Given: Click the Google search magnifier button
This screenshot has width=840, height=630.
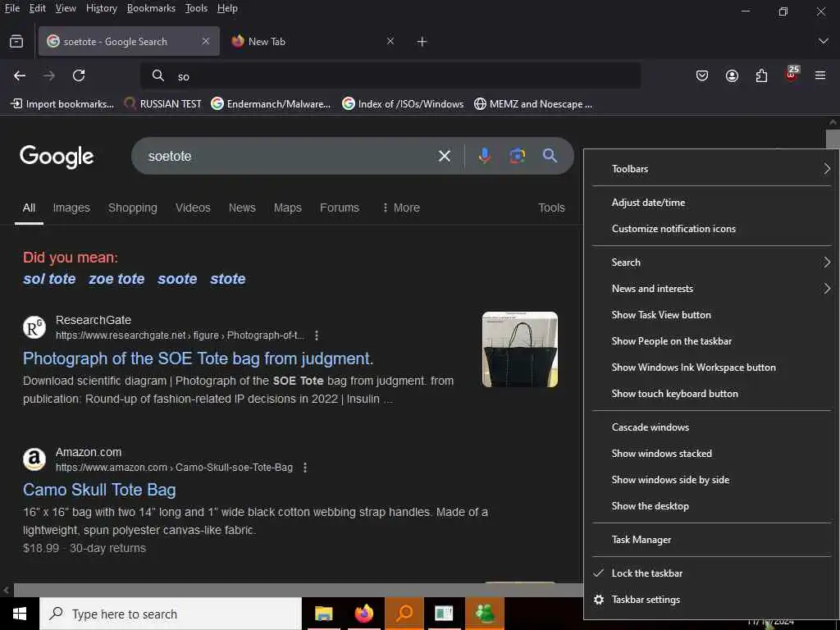Looking at the screenshot, I should pyautogui.click(x=550, y=156).
